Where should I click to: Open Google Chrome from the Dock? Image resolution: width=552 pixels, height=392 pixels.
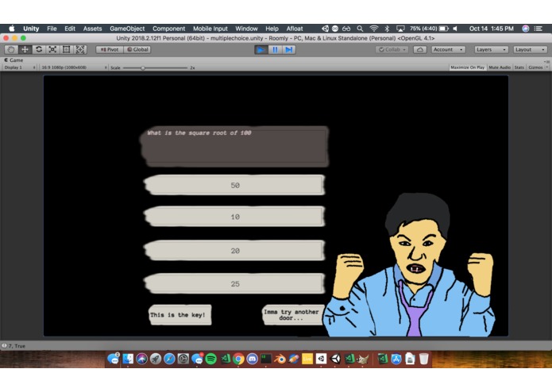[x=238, y=359]
